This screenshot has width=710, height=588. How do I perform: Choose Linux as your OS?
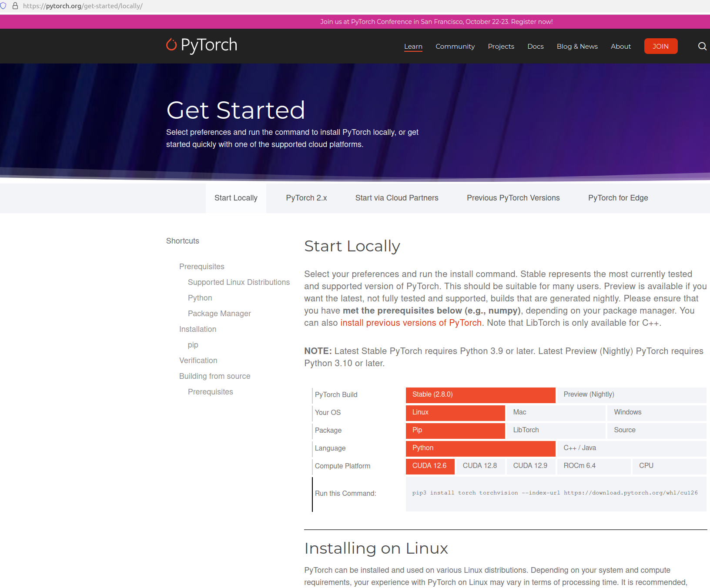point(455,413)
